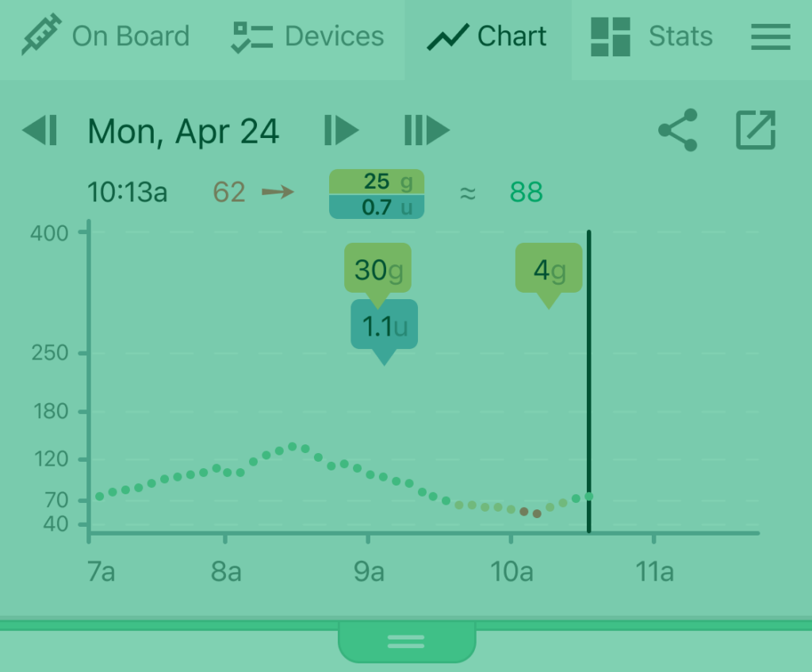Viewport: 812px width, 672px height.
Task: Open the On Board tab
Action: tap(105, 36)
